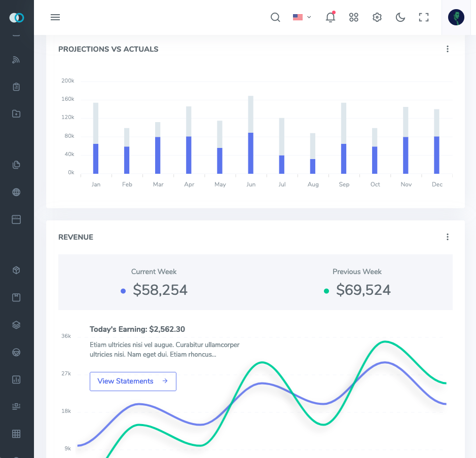Open the settings gear in the top bar

(x=377, y=17)
